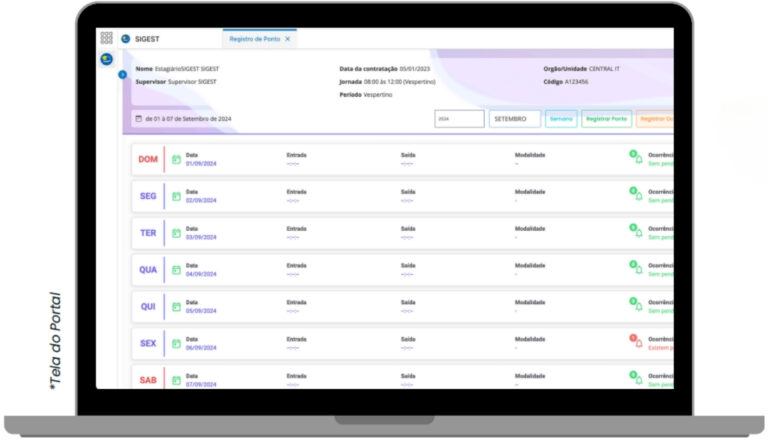Click the calendar icon on the DOM row
Image resolution: width=768 pixels, height=444 pixels.
click(x=176, y=159)
